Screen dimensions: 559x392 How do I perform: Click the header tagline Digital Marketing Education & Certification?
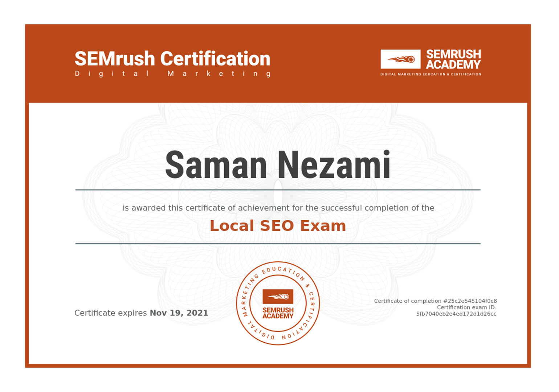pyautogui.click(x=431, y=74)
